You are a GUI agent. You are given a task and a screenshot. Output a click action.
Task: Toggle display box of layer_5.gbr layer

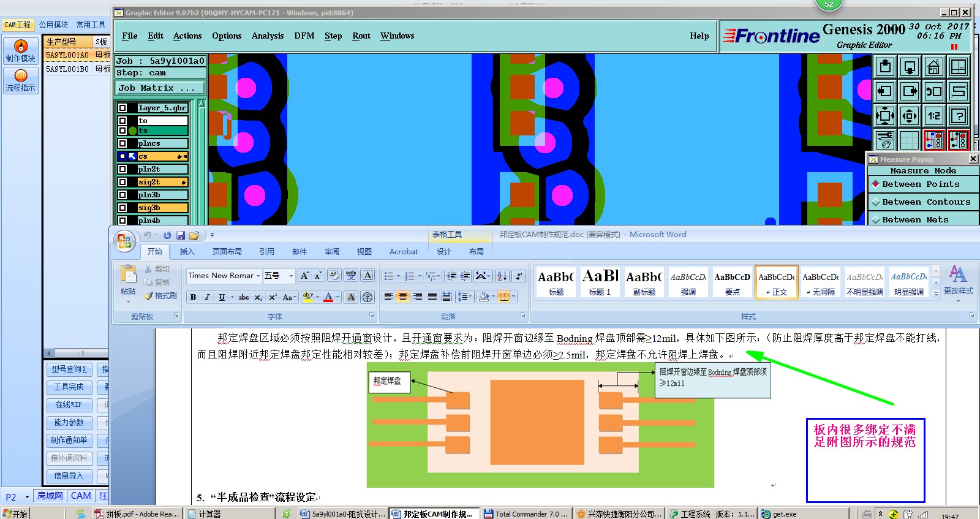click(123, 108)
